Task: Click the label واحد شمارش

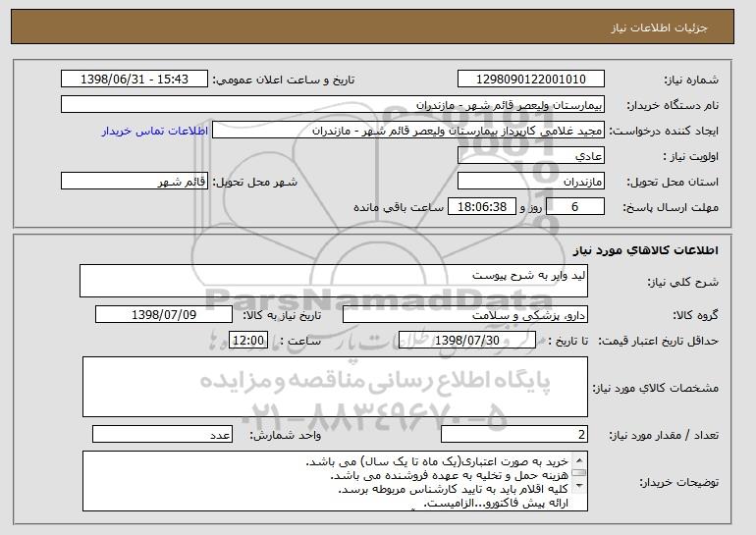Action: point(286,435)
